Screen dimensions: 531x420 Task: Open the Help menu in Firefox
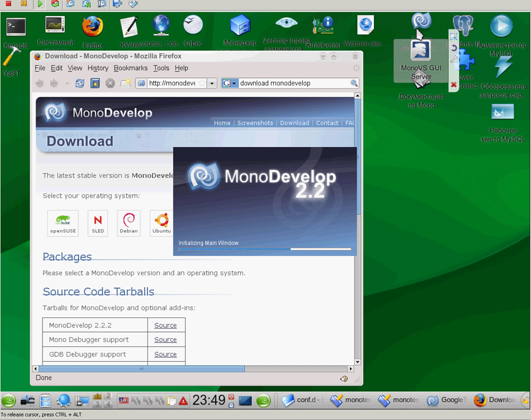click(x=182, y=68)
